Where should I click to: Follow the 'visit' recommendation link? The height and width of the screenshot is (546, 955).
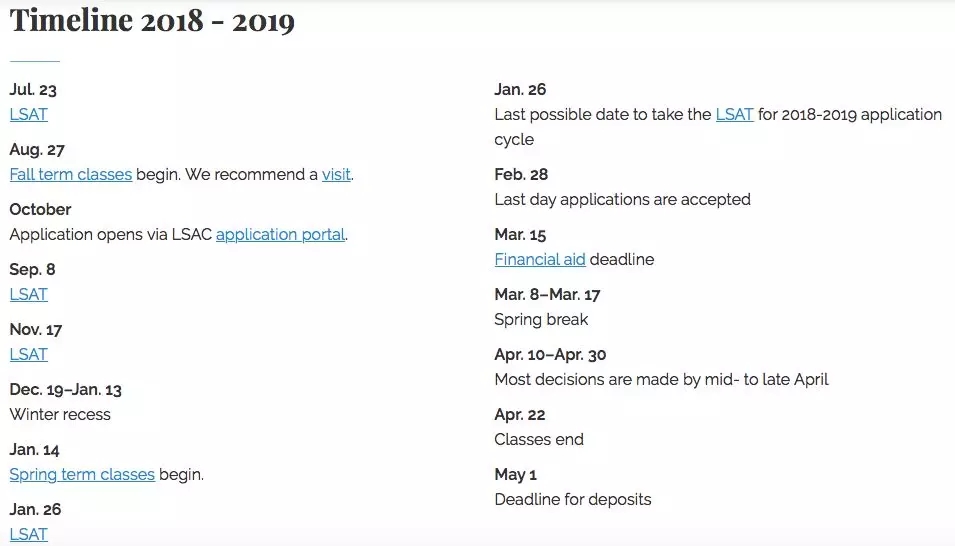click(336, 174)
